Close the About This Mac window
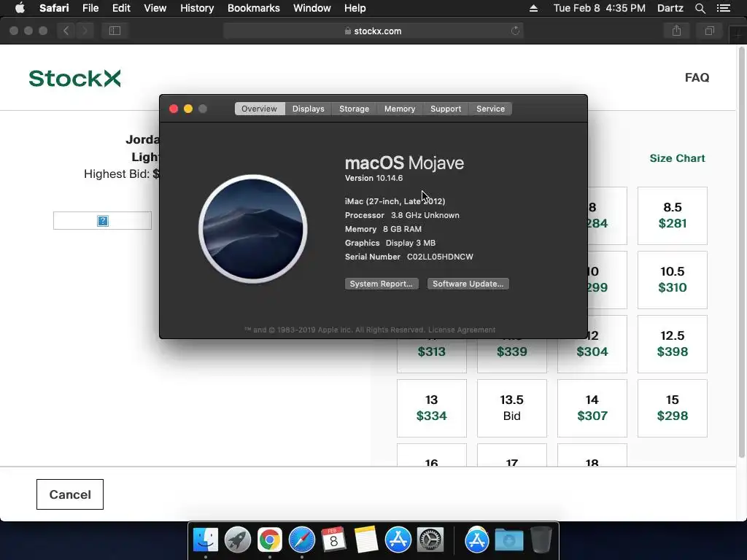747x560 pixels. coord(174,109)
